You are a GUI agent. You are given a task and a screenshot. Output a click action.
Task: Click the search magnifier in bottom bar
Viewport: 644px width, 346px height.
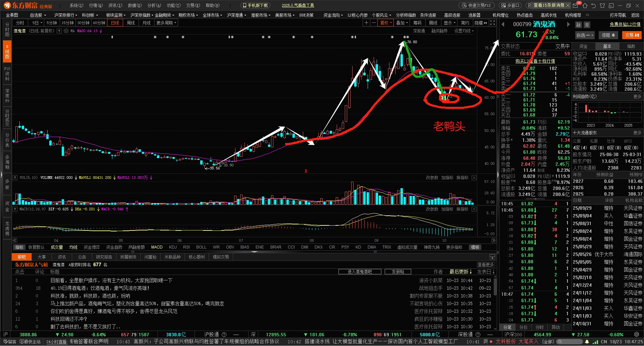pos(560,342)
